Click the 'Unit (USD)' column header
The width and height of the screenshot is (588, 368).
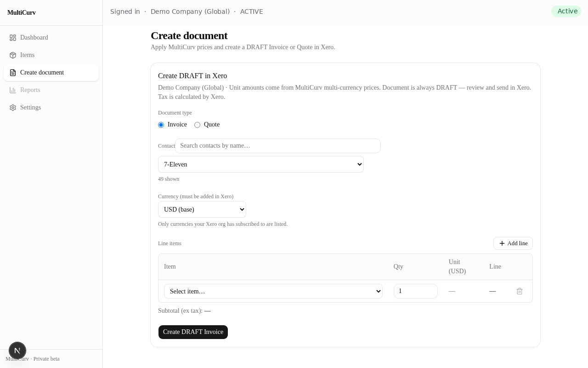point(457,267)
